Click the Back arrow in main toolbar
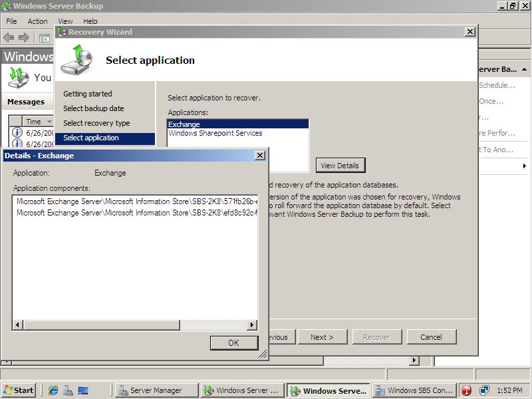 pos(9,38)
